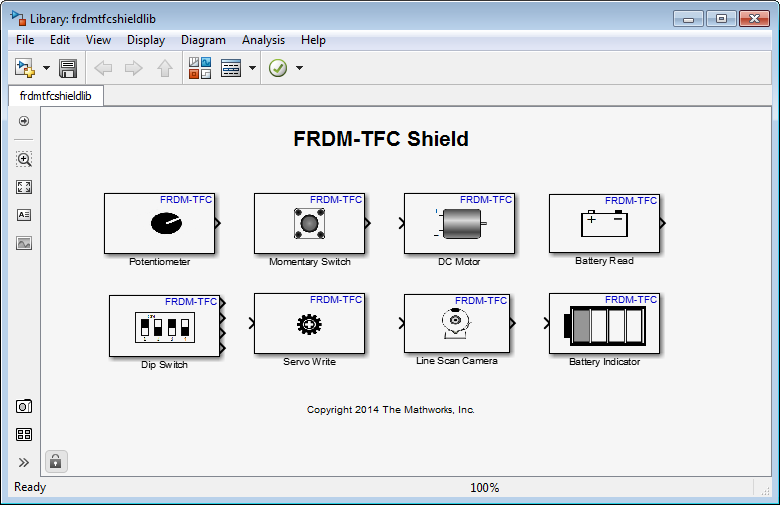
Task: Click the green checkmark Update Diagram icon
Action: coord(278,68)
